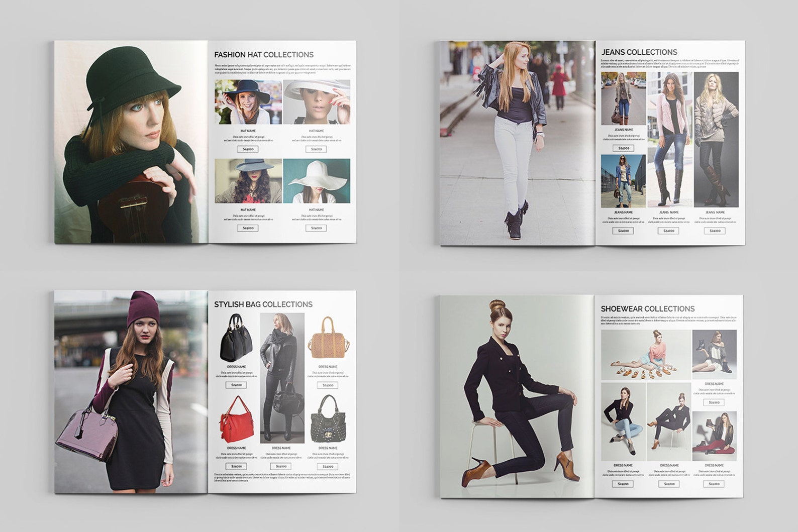Click the price box under the black leather handbag
798x532 pixels.
click(x=236, y=385)
